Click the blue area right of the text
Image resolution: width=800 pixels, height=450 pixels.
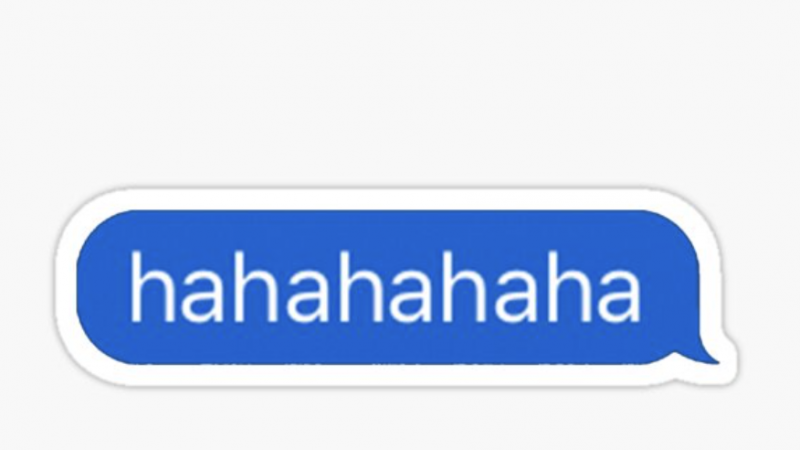click(669, 287)
